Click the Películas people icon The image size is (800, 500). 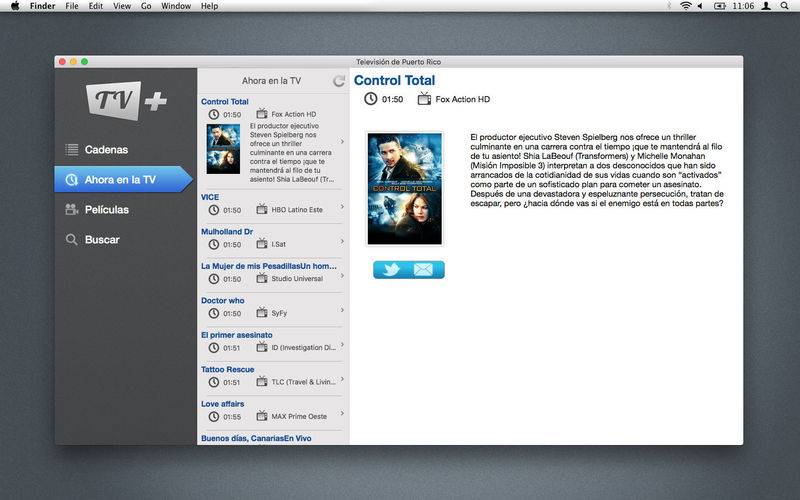point(72,209)
